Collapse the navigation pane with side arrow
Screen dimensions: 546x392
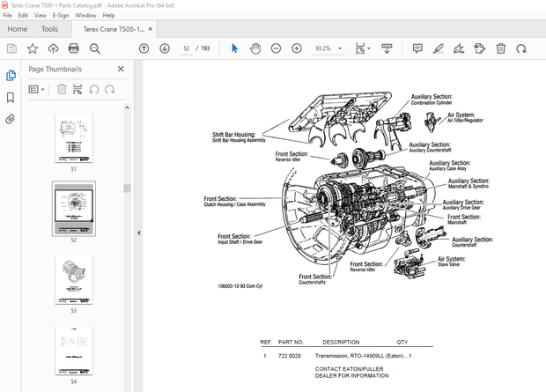pyautogui.click(x=138, y=233)
